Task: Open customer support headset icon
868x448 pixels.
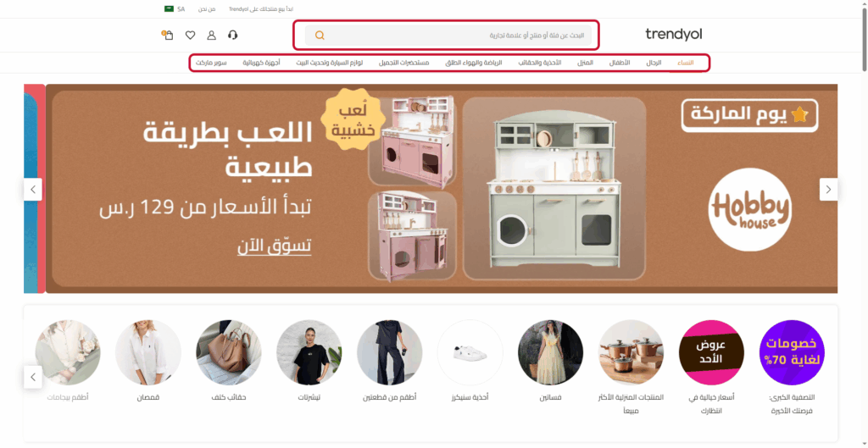Action: point(232,36)
